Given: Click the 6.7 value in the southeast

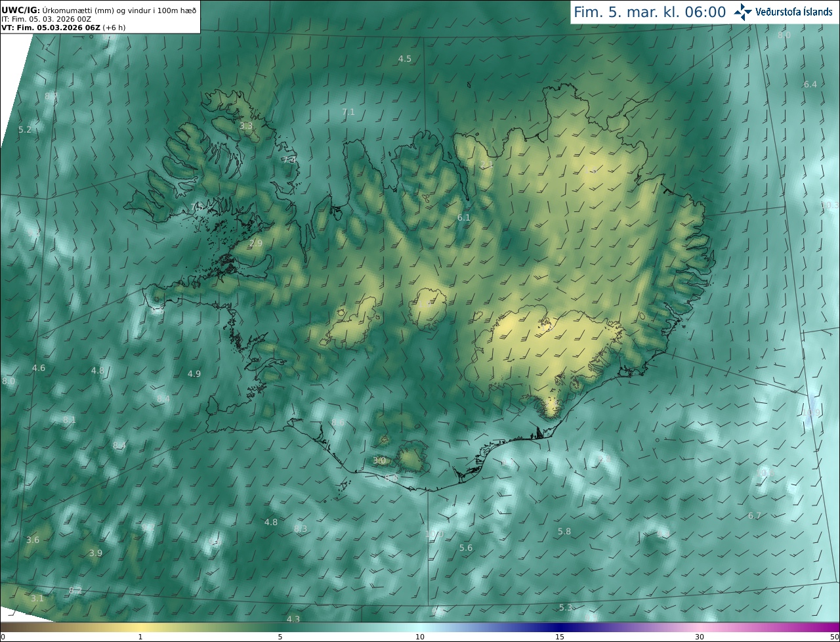Looking at the screenshot, I should click(755, 515).
